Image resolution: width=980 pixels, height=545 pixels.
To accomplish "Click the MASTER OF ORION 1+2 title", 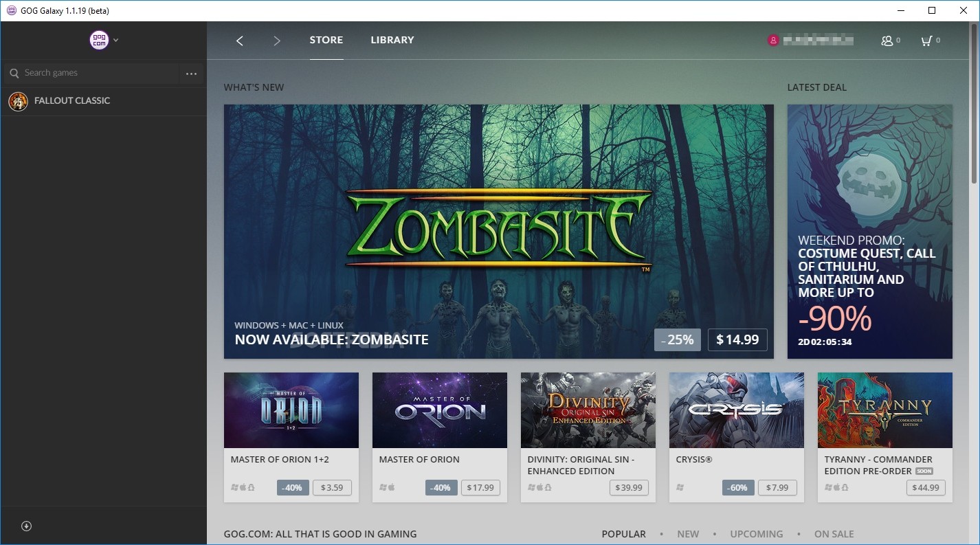I will click(x=280, y=459).
